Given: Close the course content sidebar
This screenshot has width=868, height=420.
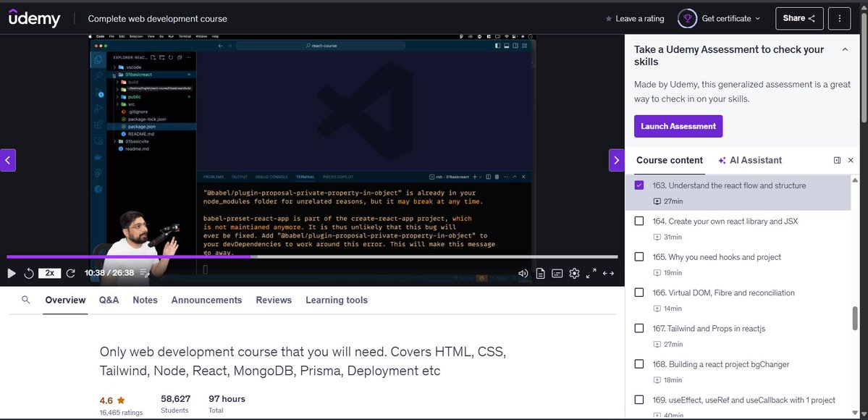Looking at the screenshot, I should click(851, 160).
